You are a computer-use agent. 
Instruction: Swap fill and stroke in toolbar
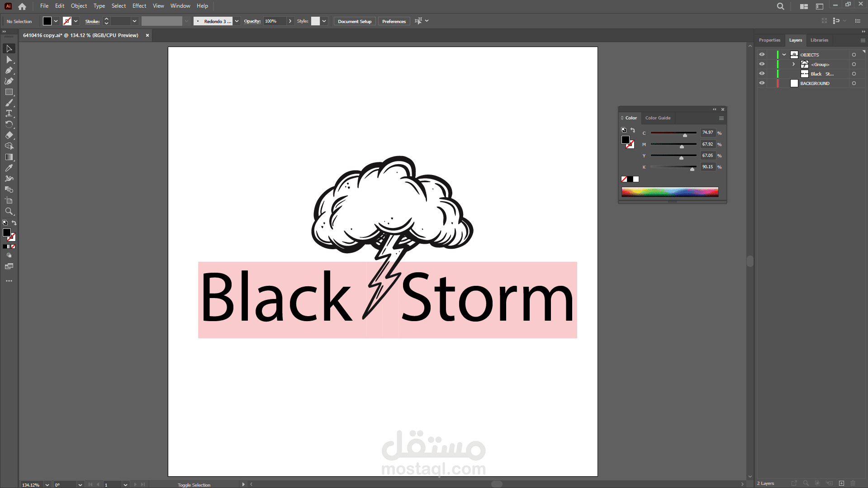tap(14, 223)
